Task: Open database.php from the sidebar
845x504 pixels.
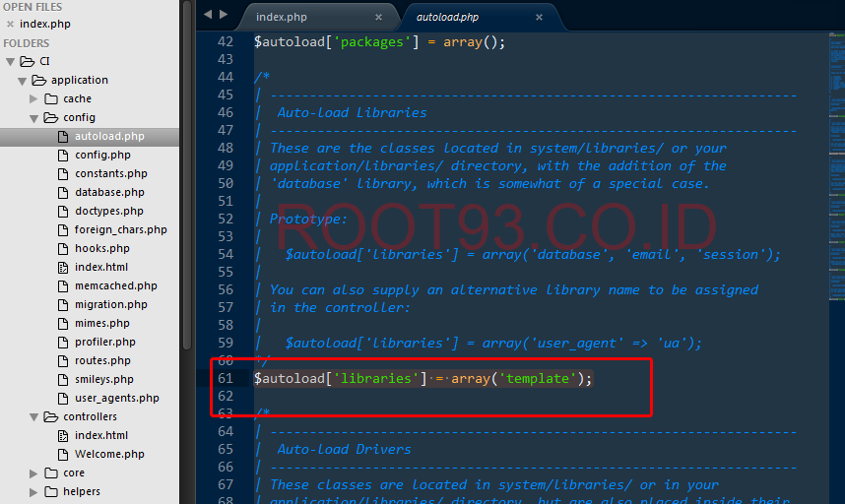Action: tap(109, 193)
